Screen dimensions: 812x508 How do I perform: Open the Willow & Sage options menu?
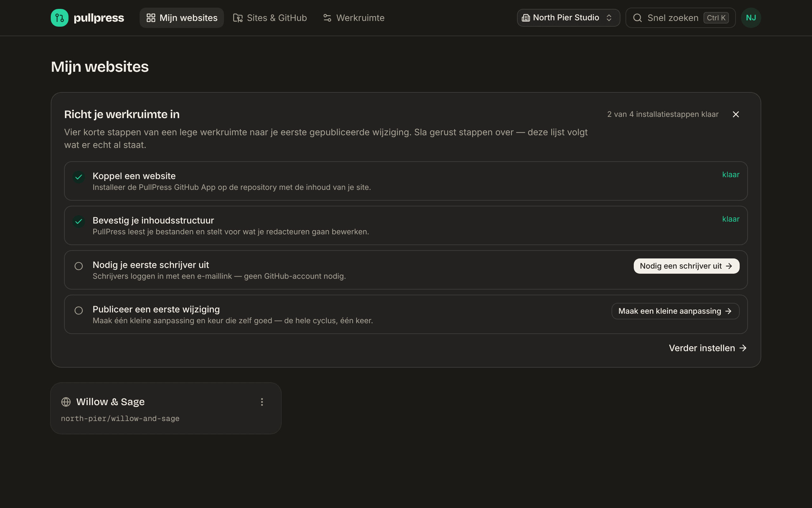[x=262, y=402]
